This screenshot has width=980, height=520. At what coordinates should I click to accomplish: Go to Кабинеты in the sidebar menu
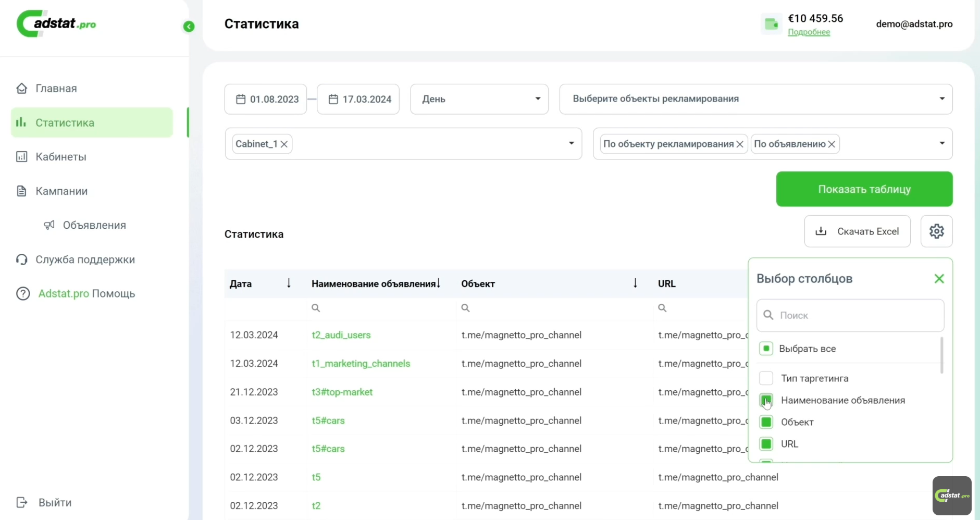(60, 156)
